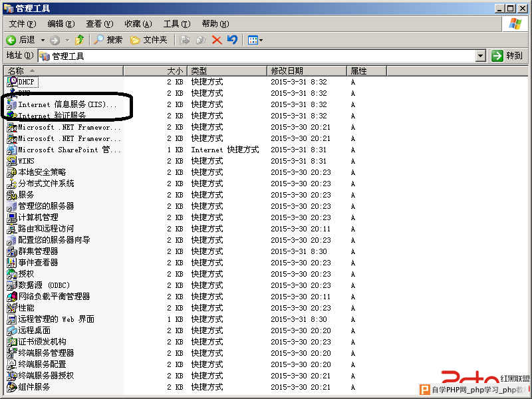The width and height of the screenshot is (532, 399).
Task: Click the '2015-3-30 20:11' date in 路由和远程访问 row
Action: point(301,229)
